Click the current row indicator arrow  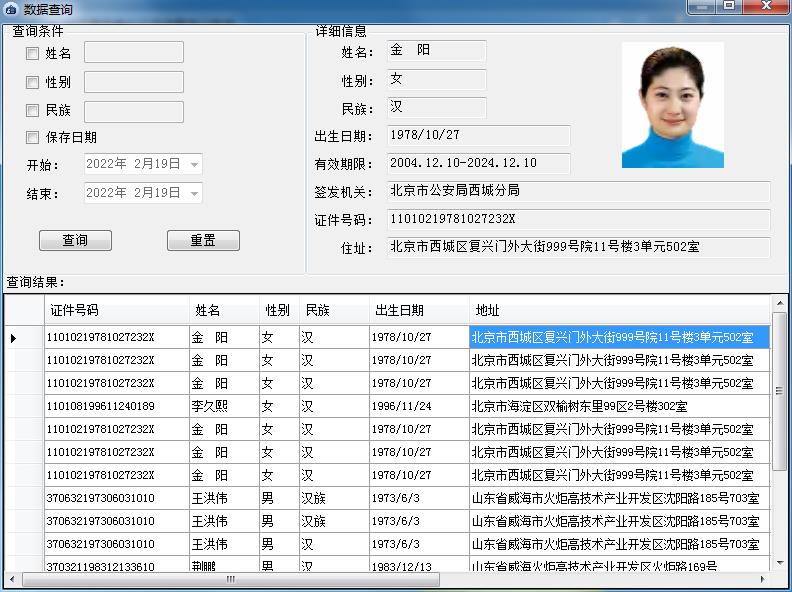[x=13, y=338]
